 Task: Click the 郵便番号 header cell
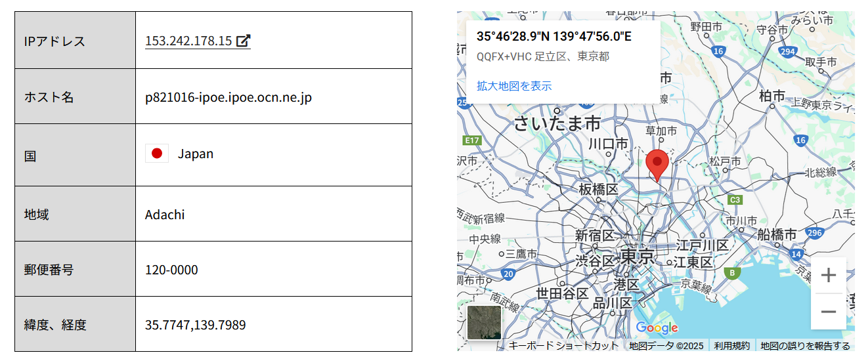click(76, 269)
